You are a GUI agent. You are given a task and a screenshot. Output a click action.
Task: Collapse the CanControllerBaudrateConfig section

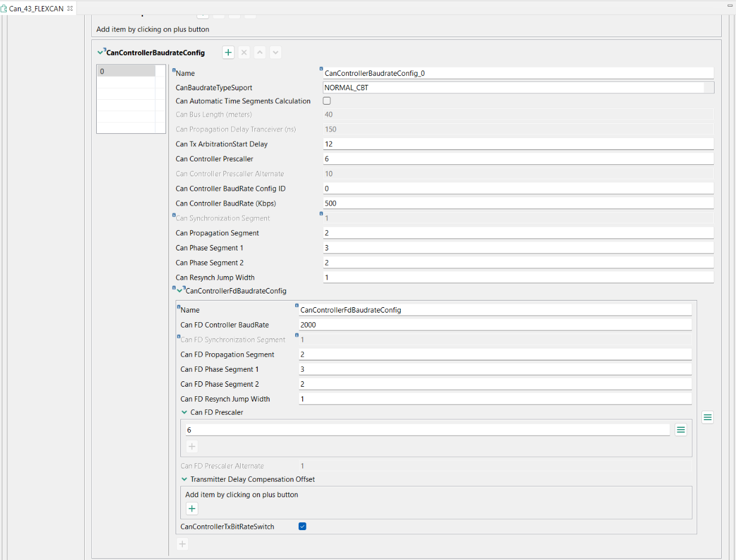pos(100,52)
